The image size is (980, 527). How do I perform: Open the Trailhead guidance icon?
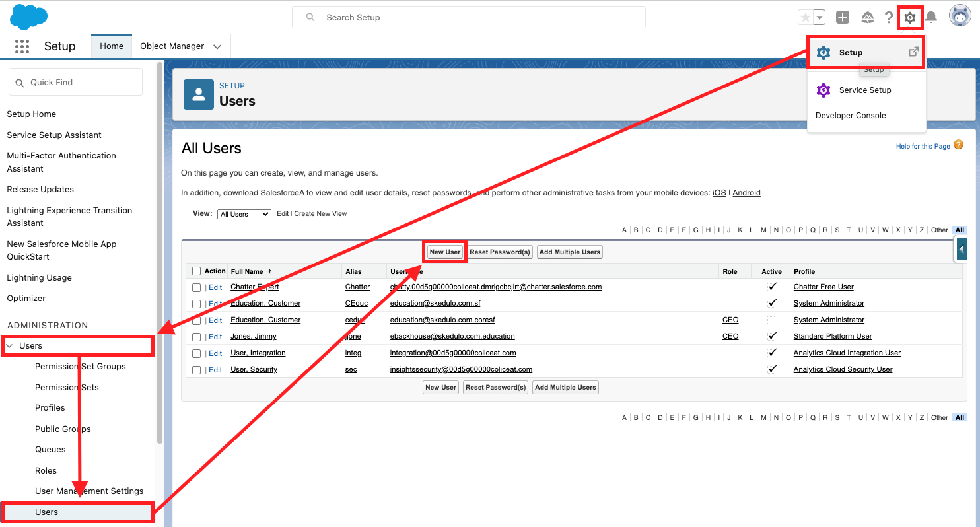[x=868, y=18]
